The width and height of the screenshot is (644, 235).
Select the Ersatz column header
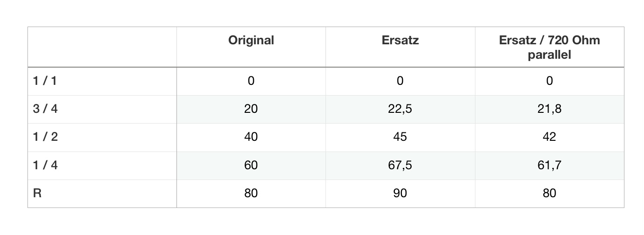pyautogui.click(x=400, y=41)
